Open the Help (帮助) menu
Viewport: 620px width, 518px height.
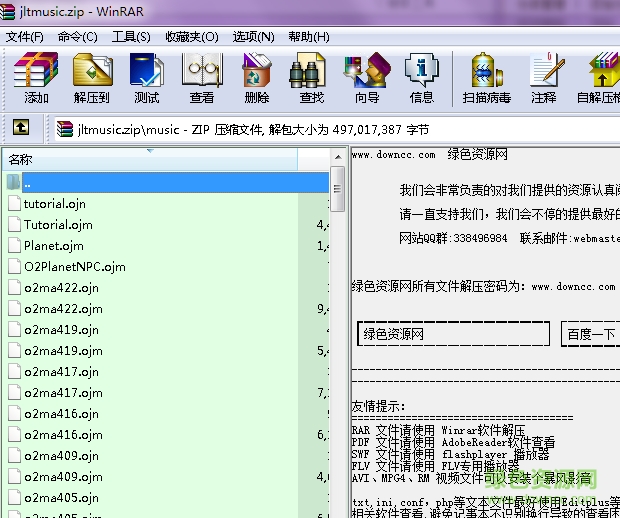coord(309,37)
